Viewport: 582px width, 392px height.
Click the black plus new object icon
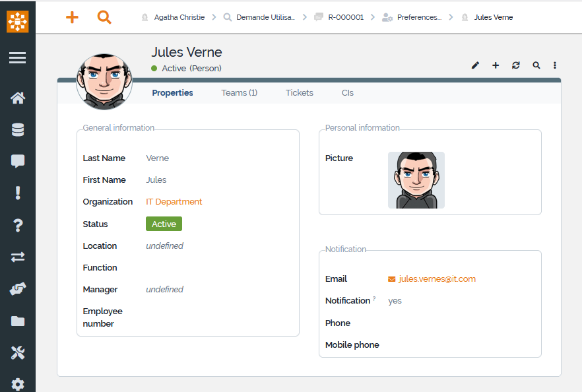[x=496, y=65]
